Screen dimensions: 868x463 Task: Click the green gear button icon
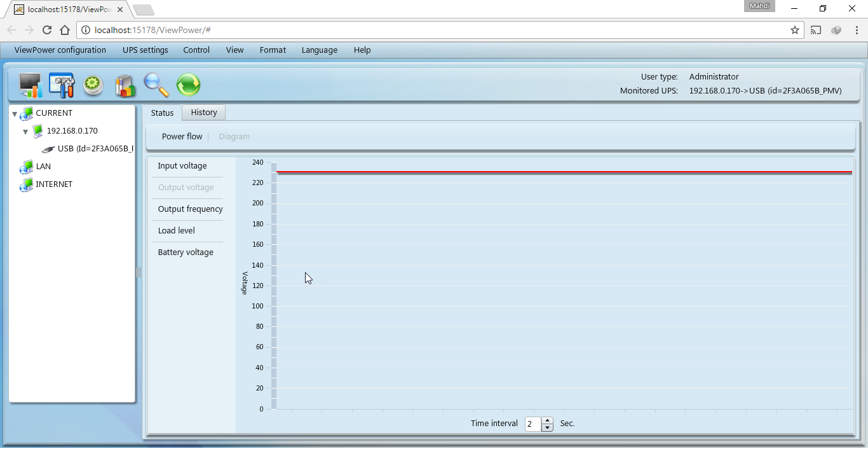click(x=93, y=85)
